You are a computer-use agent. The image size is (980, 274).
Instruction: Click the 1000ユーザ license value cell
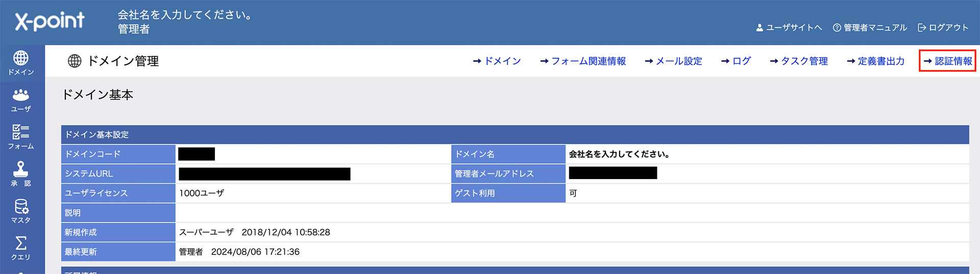[x=202, y=193]
